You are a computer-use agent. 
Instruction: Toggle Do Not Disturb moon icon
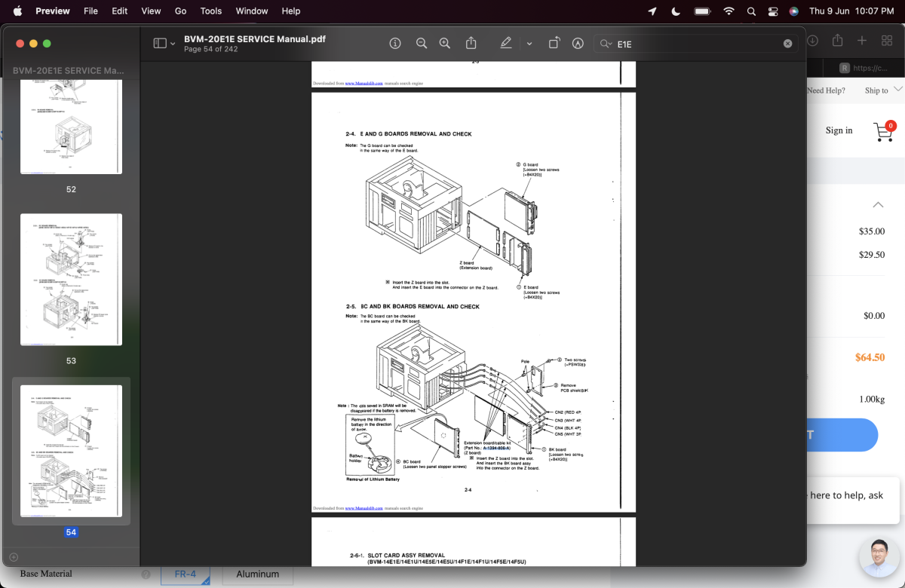(x=676, y=11)
